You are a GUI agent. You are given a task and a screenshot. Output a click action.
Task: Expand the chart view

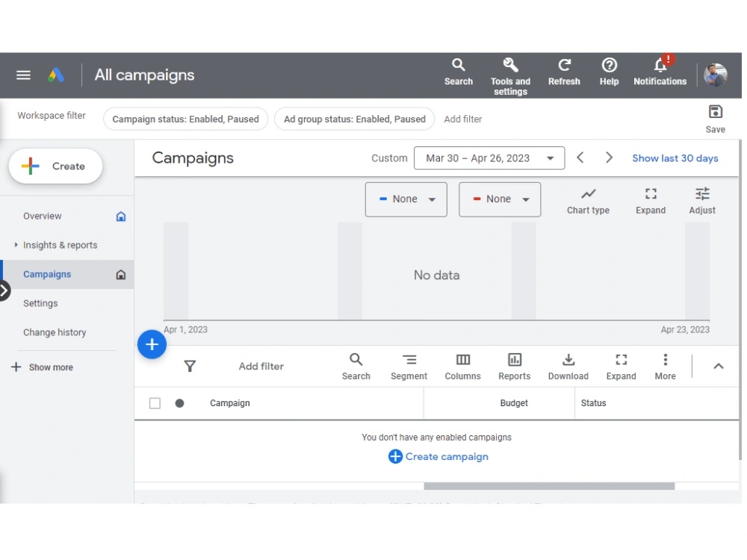[651, 201]
